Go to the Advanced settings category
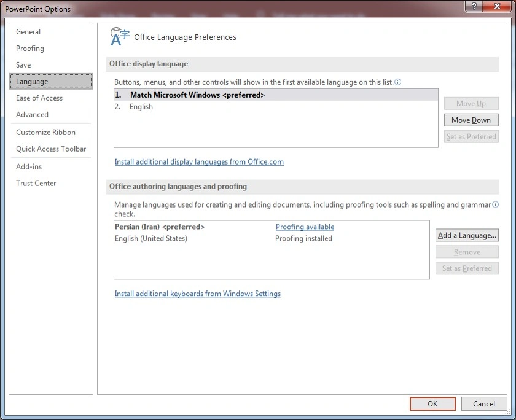516x420 pixels. [x=32, y=115]
